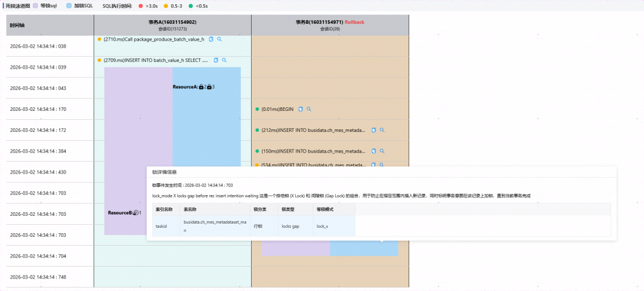Screen dimensions: 644x291
Task: View details of INSERT INTO batch_value_h SELECT
Action: click(x=224, y=60)
